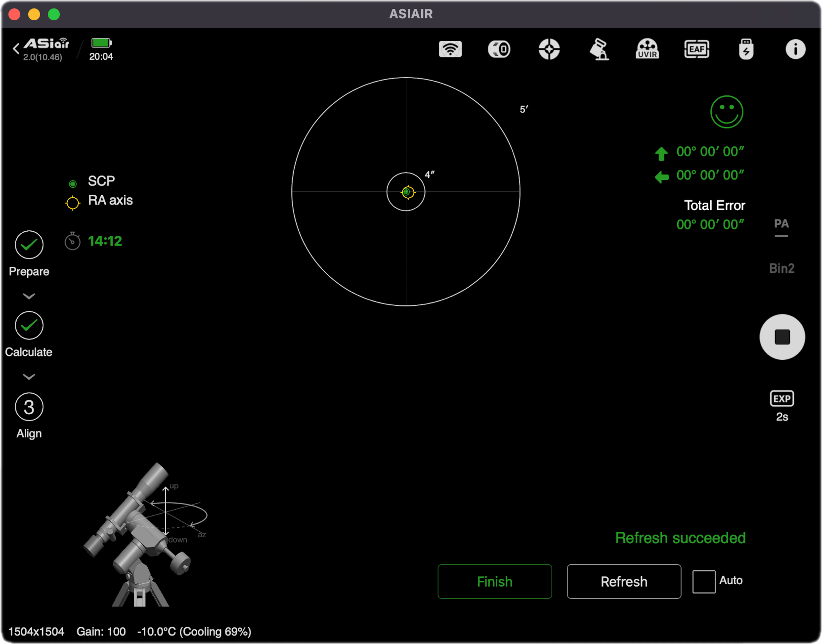Click the 1504x1504 resolution text
Viewport: 822px width, 644px height.
coord(36,632)
